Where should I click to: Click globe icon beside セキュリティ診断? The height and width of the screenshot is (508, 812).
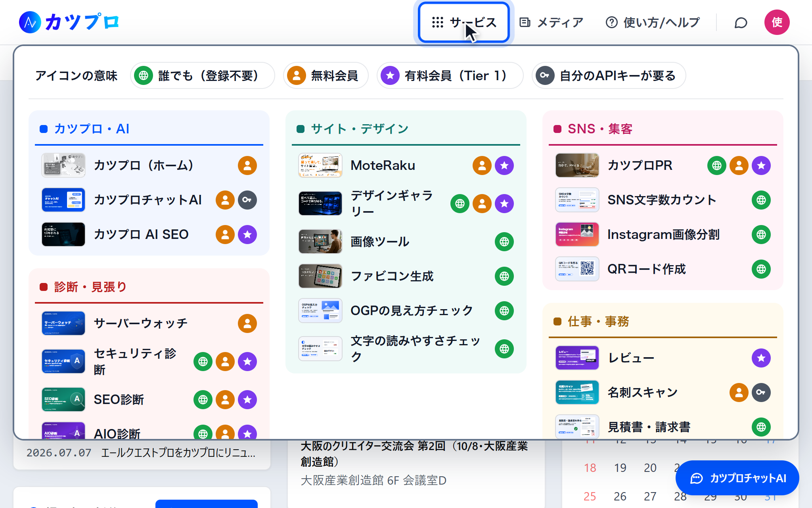click(x=203, y=362)
